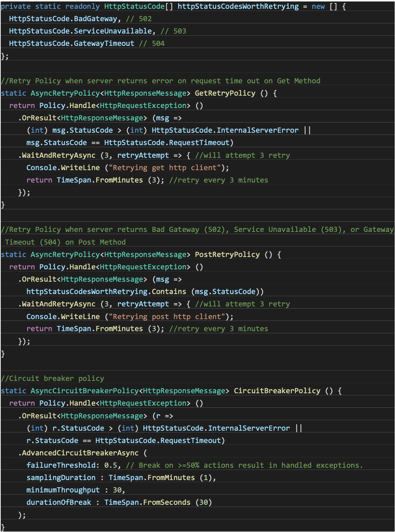Screen dimensions: 395x532
Task: Click the httpStatusCodesWorthRetrying array declaration name
Action: coord(238,6)
